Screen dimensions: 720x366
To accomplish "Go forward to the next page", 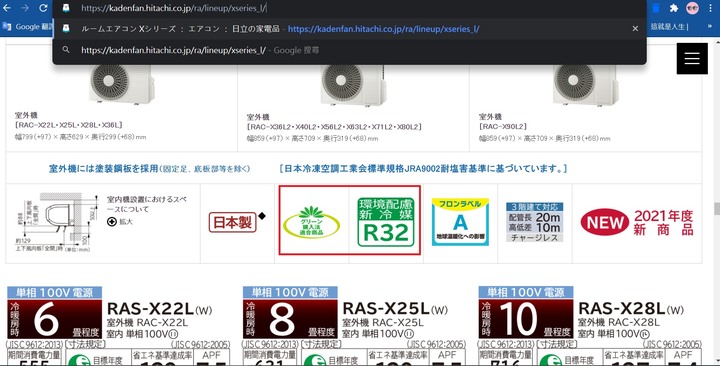I will (25, 8).
